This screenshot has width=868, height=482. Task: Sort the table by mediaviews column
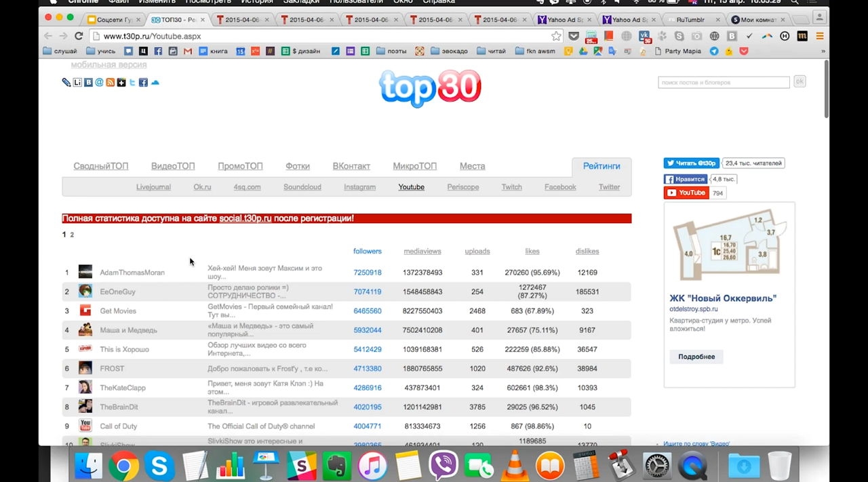point(422,251)
